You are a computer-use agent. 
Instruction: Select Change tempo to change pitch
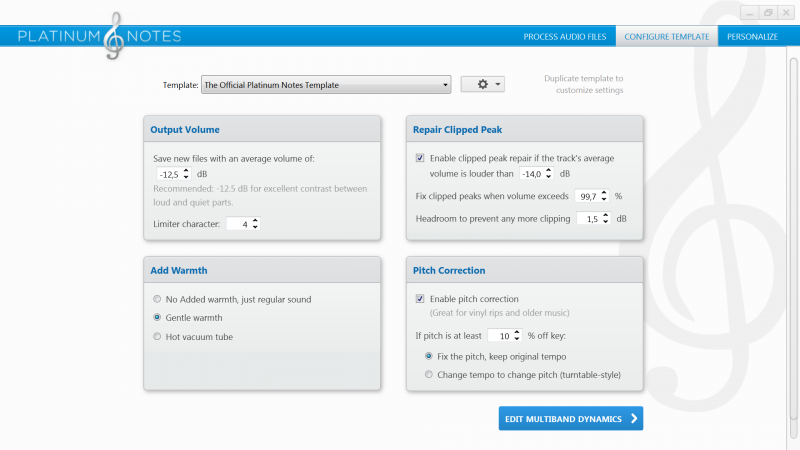pyautogui.click(x=429, y=375)
